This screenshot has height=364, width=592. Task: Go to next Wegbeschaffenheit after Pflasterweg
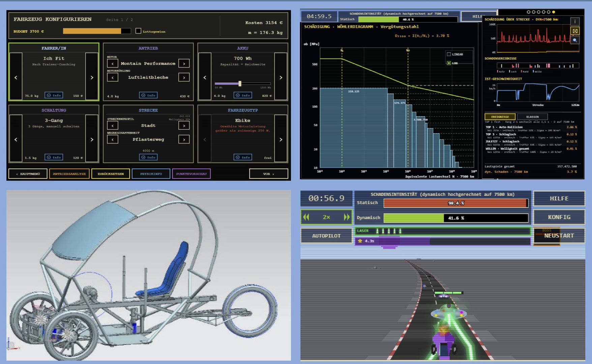[184, 139]
